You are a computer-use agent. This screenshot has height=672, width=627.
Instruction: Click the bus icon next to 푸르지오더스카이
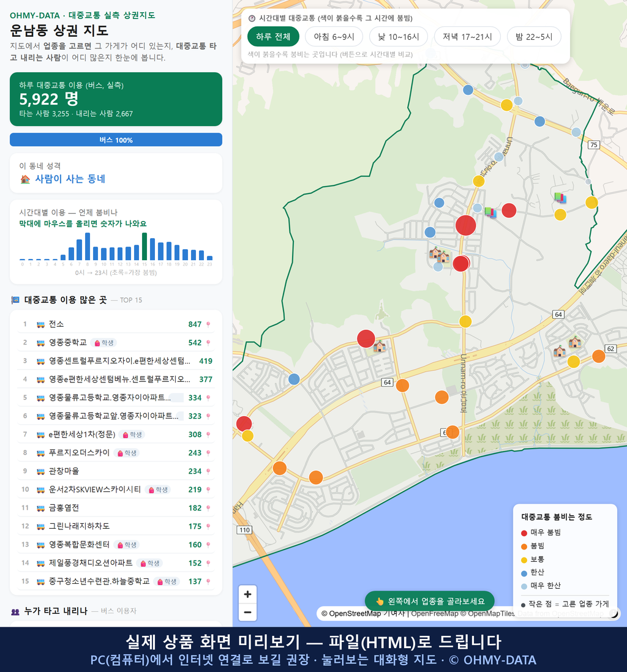coord(41,453)
